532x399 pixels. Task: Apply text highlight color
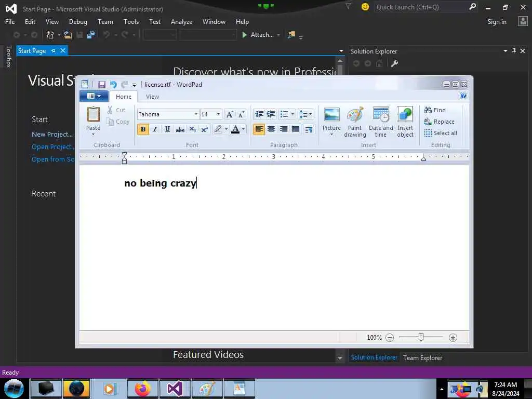218,129
